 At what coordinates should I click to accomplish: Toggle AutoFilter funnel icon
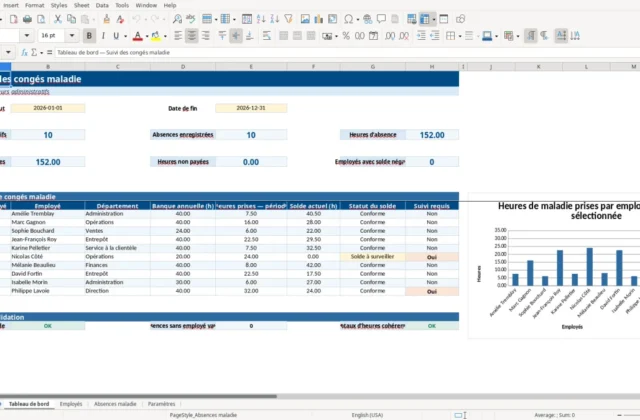point(289,19)
